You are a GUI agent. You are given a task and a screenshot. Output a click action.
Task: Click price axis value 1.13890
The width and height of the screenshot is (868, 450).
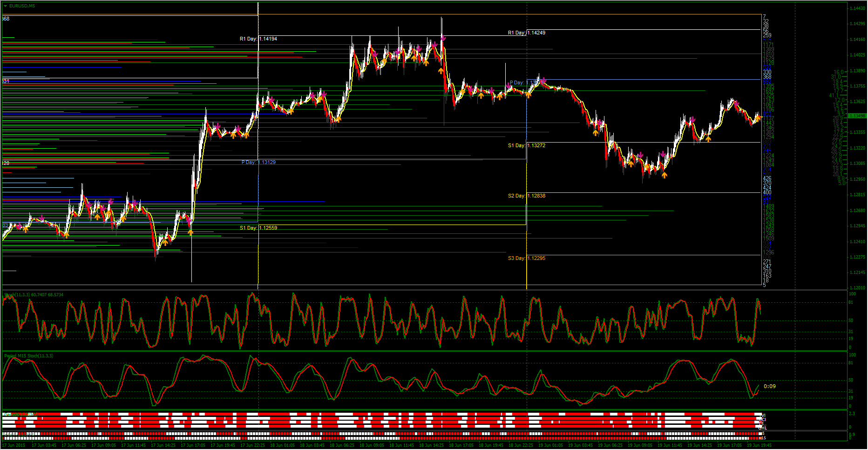(858, 71)
